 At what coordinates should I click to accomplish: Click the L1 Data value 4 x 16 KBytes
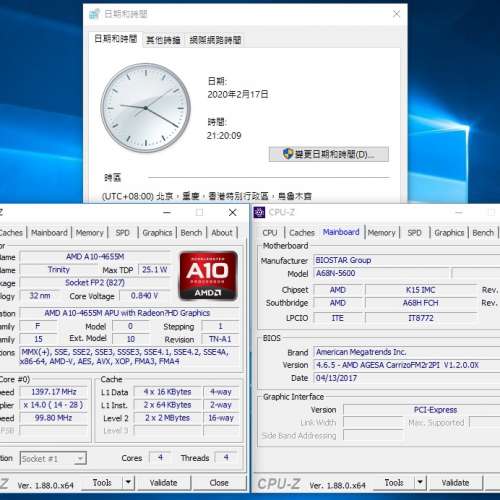(167, 392)
